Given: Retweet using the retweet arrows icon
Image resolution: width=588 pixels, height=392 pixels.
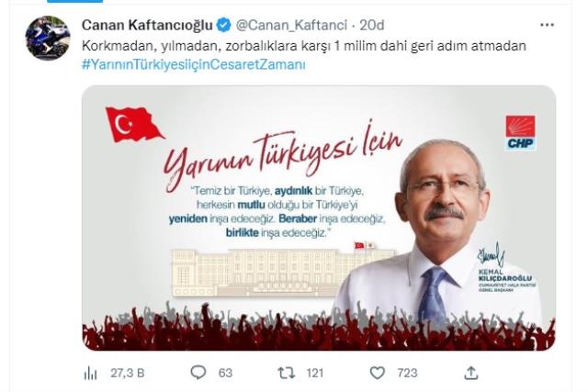Looking at the screenshot, I should click(286, 373).
